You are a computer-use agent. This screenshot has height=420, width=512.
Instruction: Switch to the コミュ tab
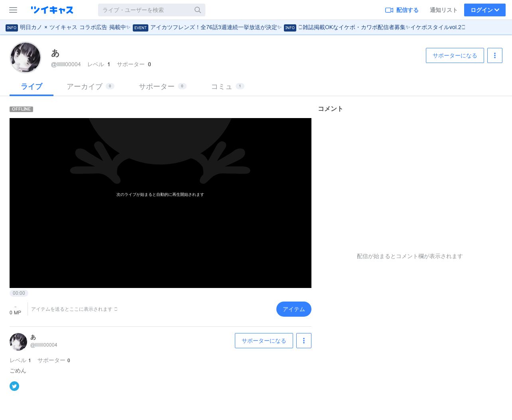point(227,87)
